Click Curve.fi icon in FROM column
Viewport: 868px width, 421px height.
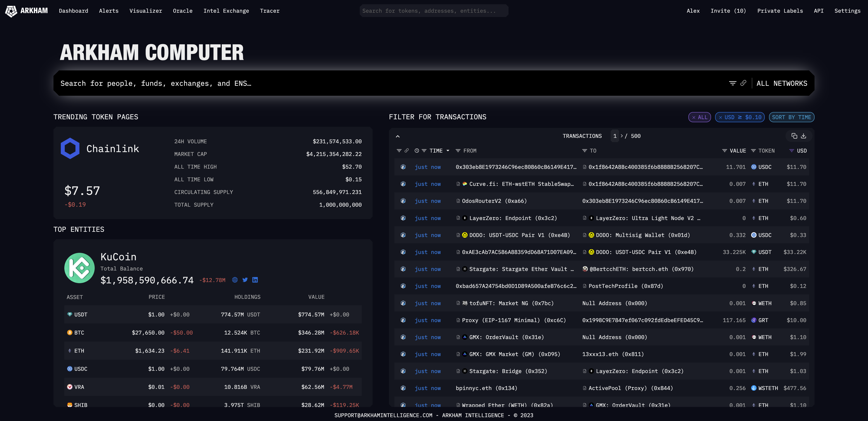(465, 184)
